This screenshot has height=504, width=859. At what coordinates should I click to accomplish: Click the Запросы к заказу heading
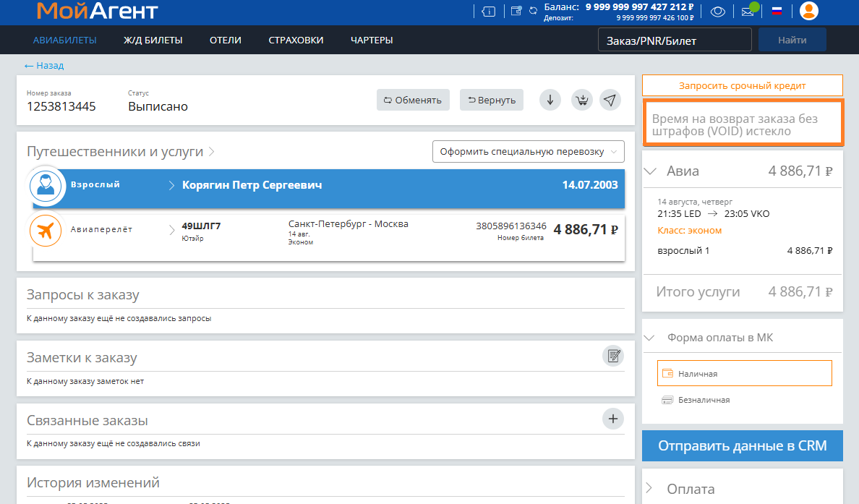(x=82, y=295)
